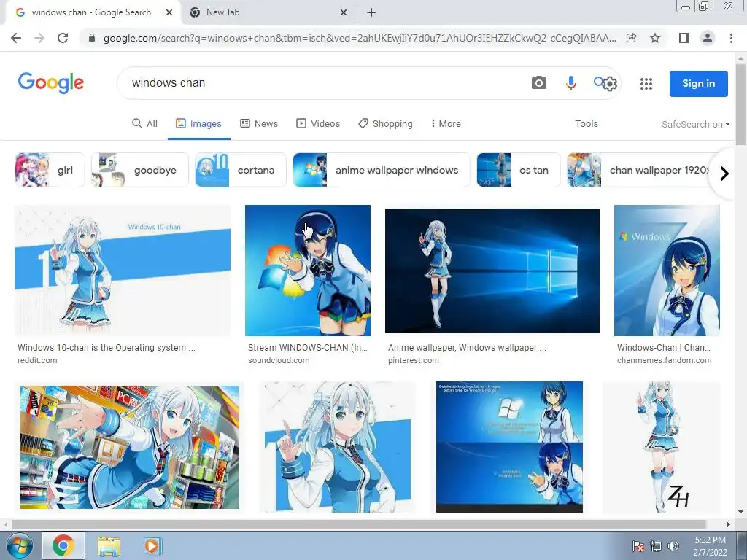Click the browser forward arrow
Screen dimensions: 747x560
click(39, 38)
